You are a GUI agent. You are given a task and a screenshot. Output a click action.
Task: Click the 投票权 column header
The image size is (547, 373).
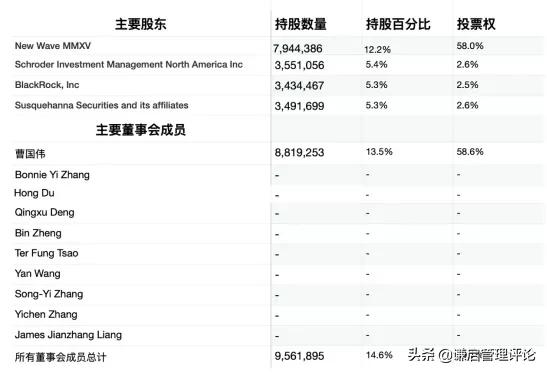pos(476,24)
